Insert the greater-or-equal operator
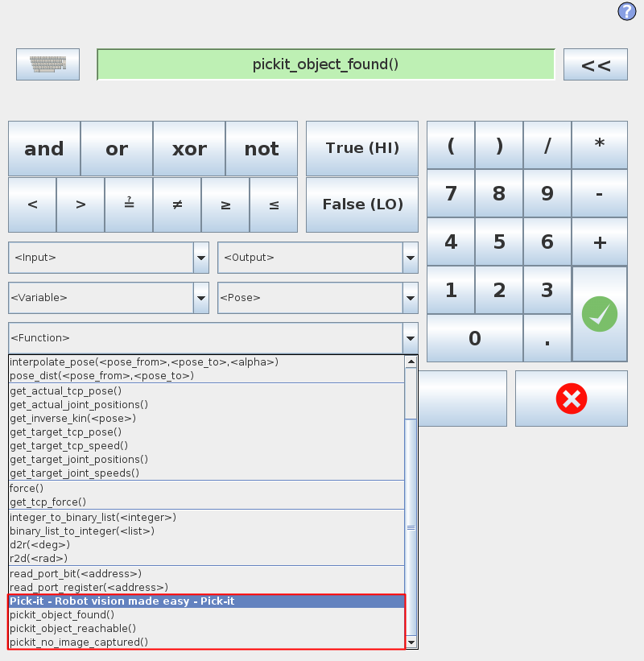 click(225, 204)
